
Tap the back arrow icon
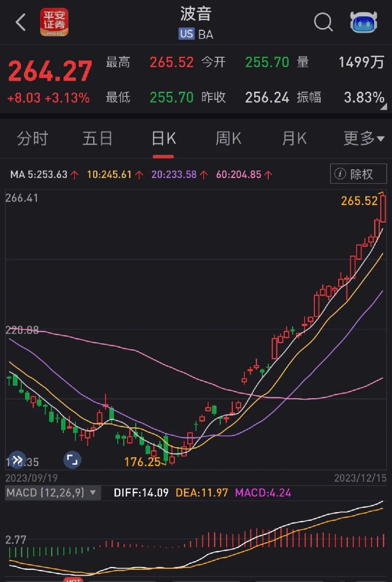pos(20,22)
